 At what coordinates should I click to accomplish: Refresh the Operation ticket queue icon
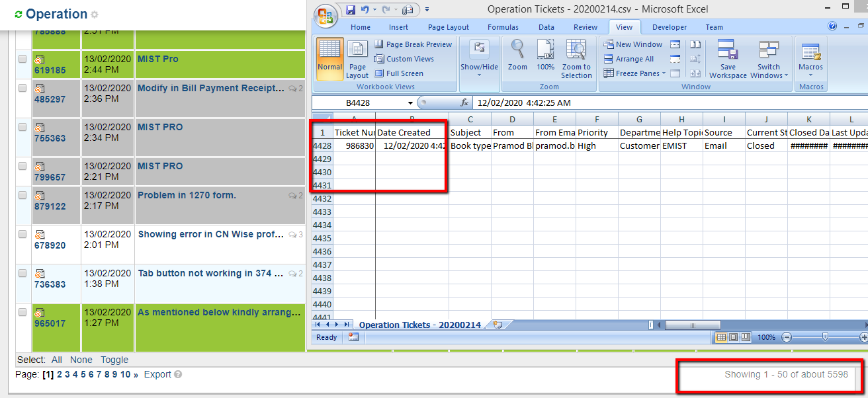click(18, 15)
